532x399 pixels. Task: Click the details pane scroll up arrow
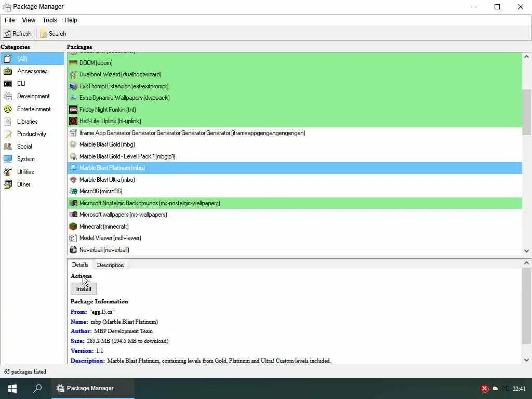pos(526,263)
